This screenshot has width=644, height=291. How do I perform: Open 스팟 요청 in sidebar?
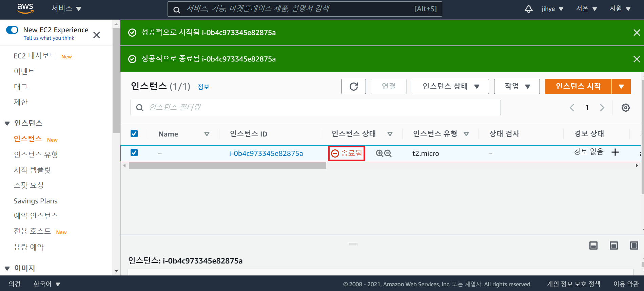28,185
